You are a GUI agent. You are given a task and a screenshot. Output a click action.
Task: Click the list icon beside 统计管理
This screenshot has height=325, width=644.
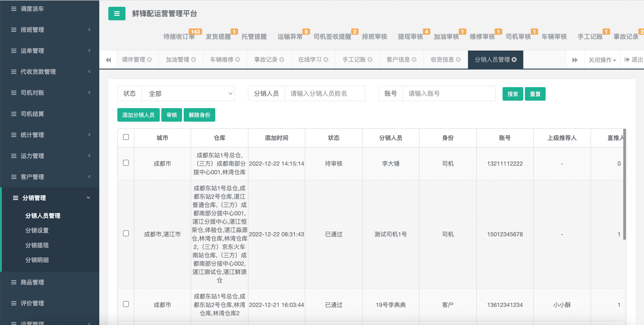pyautogui.click(x=14, y=135)
